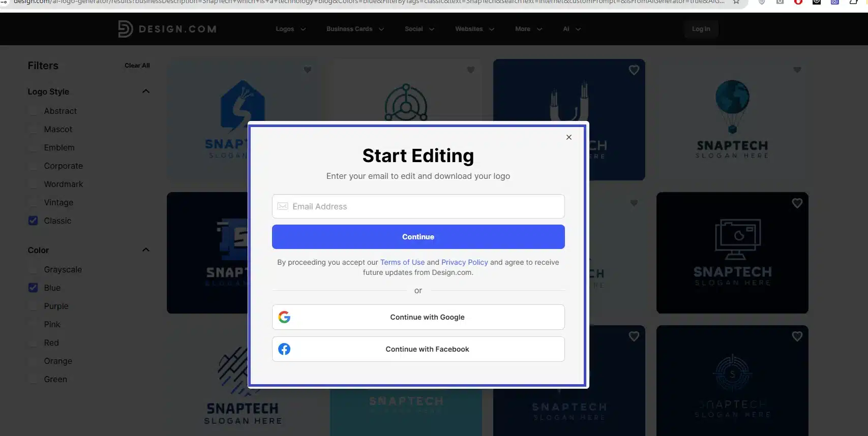
Task: Open the monitor icon SnapTech logo thumbnail
Action: [732, 253]
